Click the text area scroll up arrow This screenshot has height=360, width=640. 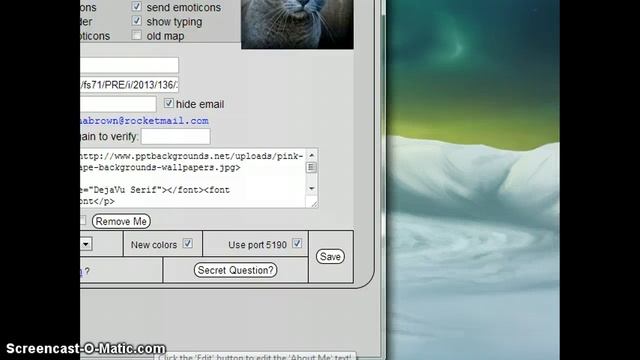[311, 155]
